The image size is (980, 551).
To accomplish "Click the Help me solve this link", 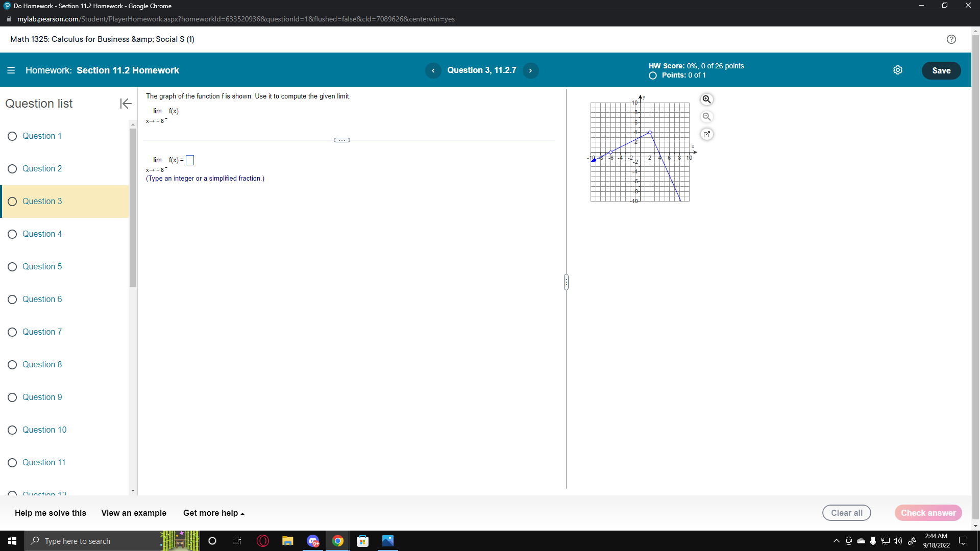I will pyautogui.click(x=50, y=513).
